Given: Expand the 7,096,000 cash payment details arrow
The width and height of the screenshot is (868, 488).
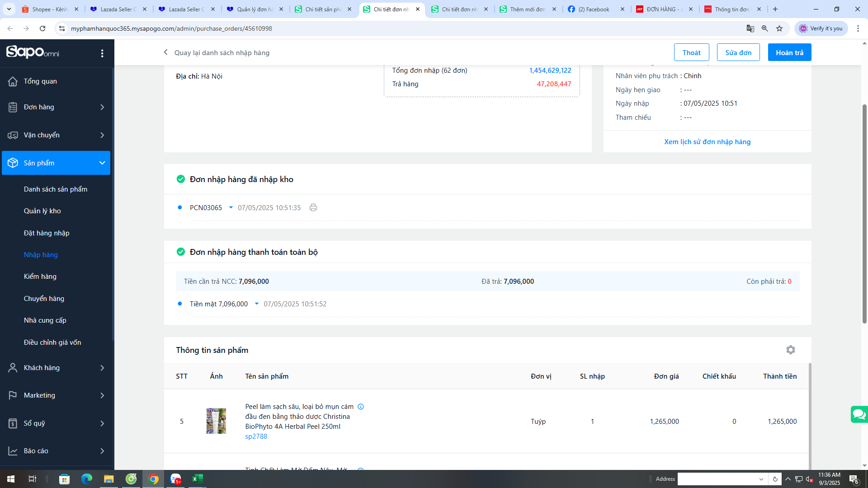Looking at the screenshot, I should pos(256,304).
